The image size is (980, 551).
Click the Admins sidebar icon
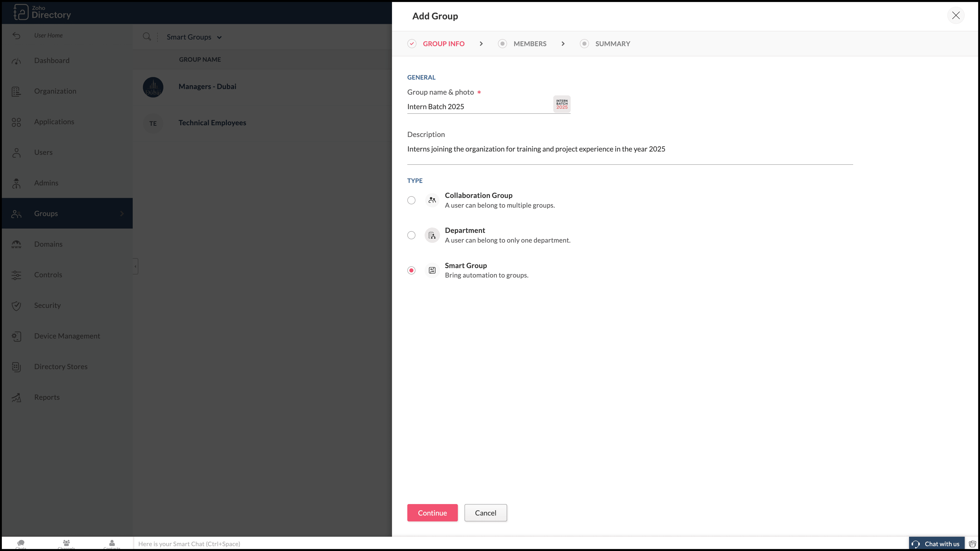click(16, 183)
